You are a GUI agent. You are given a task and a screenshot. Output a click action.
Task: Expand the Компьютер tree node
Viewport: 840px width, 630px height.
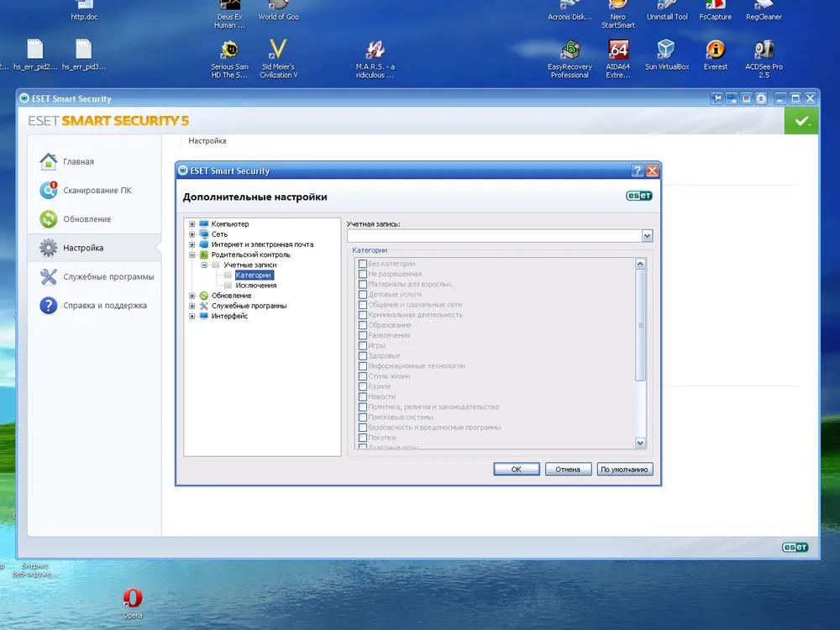[x=192, y=224]
